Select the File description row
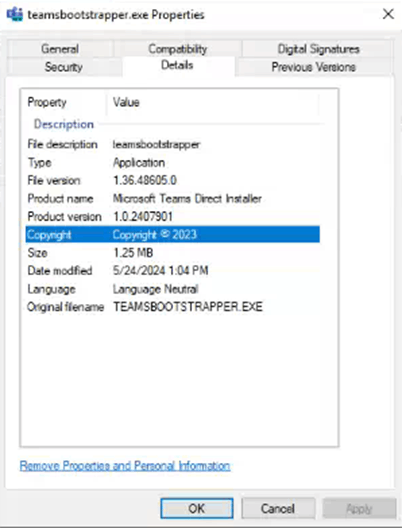402x528 pixels. pyautogui.click(x=173, y=144)
